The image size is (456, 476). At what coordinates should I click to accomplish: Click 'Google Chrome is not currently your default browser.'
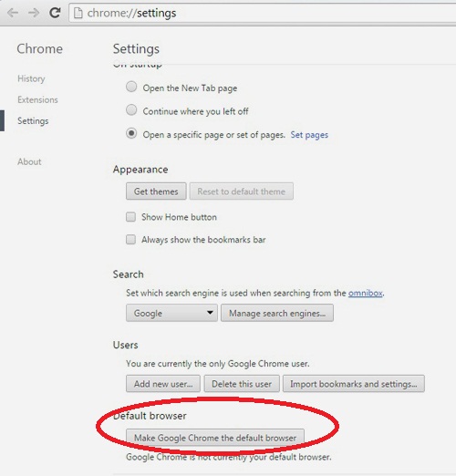(x=229, y=457)
